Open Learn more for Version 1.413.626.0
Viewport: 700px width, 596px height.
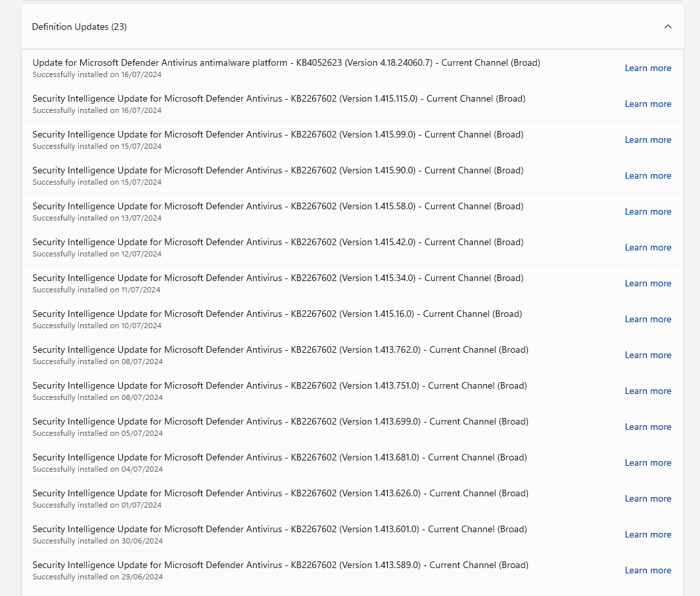click(x=648, y=498)
